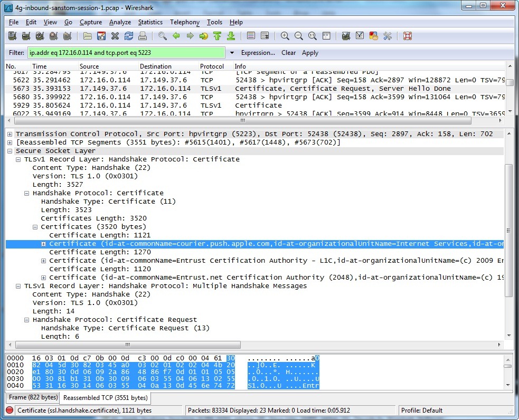Edit capture filters icon
The width and height of the screenshot is (519, 420).
pos(346,36)
